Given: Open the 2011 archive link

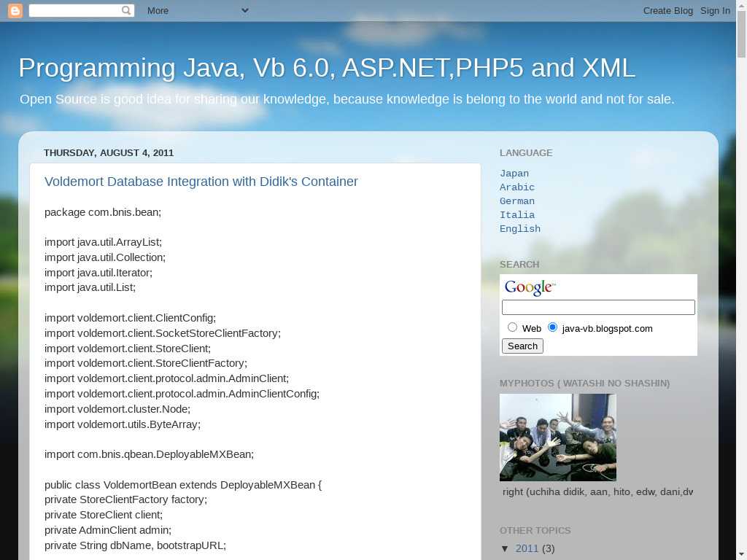Looking at the screenshot, I should click(527, 548).
